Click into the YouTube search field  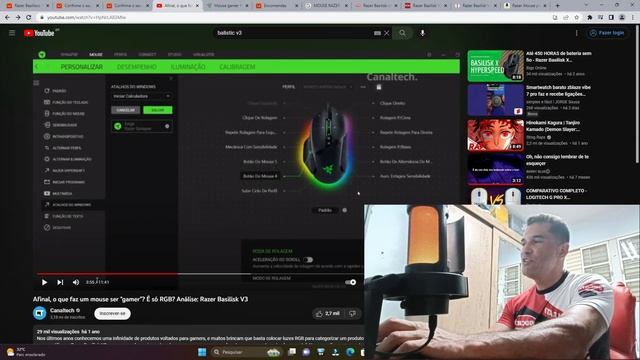[293, 33]
